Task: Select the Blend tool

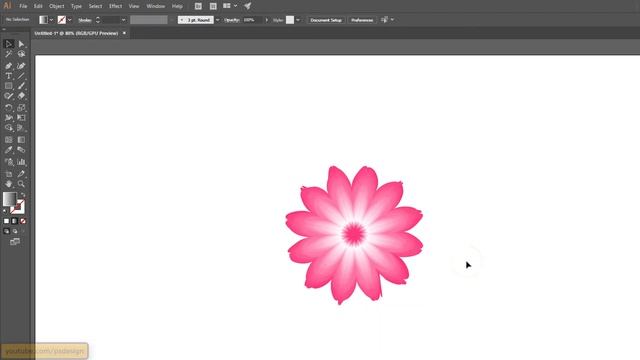Action: pos(21,150)
